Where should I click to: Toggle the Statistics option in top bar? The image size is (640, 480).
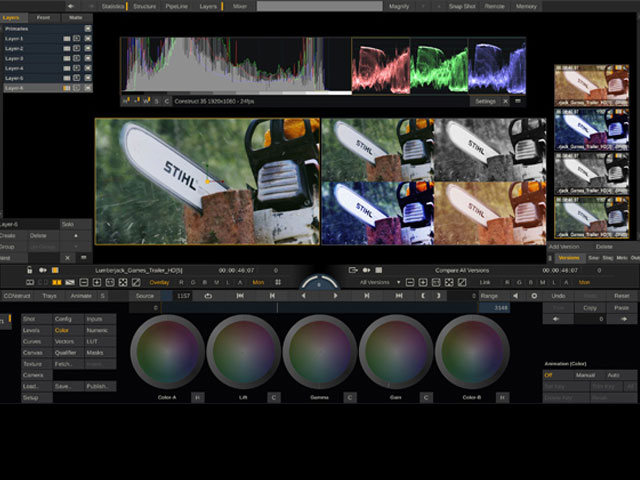pyautogui.click(x=113, y=6)
